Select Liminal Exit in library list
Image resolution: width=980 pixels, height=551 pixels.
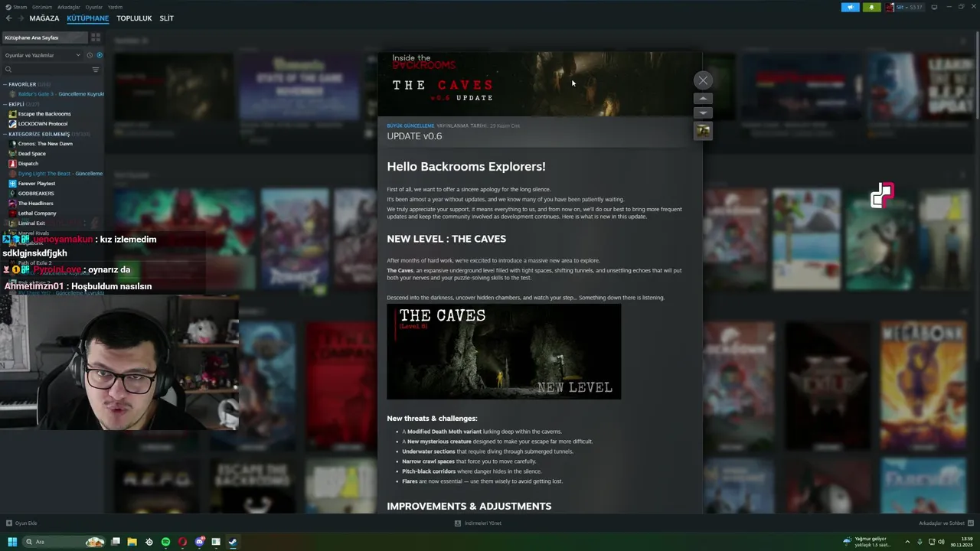31,223
